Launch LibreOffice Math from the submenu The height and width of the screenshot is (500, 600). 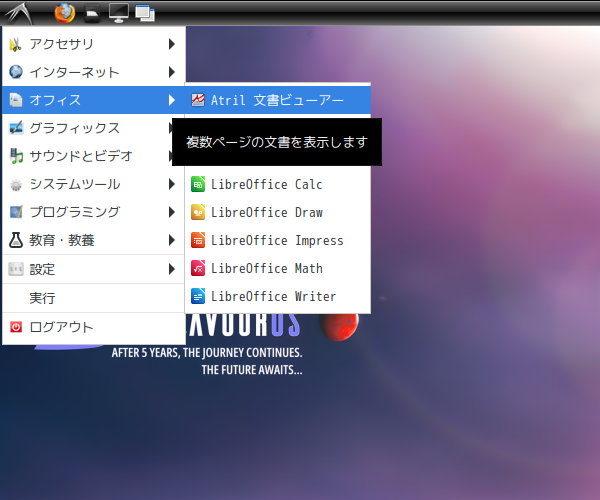point(278,268)
